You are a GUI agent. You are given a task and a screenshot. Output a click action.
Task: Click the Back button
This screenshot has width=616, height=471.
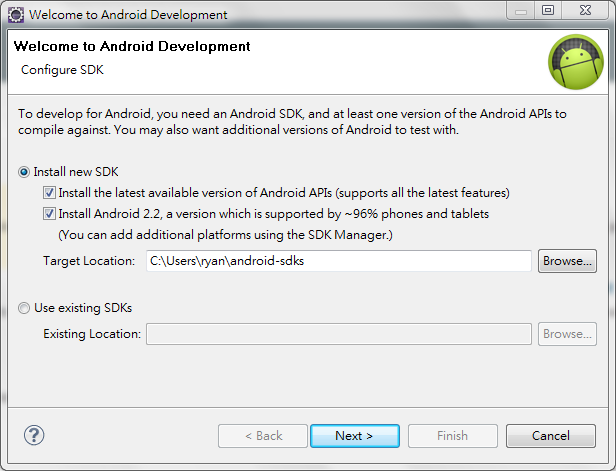pos(263,436)
